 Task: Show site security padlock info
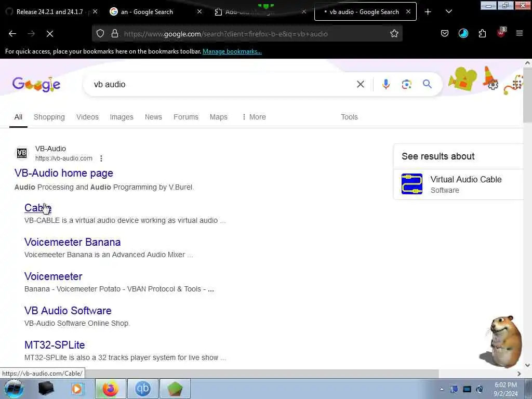pos(115,33)
